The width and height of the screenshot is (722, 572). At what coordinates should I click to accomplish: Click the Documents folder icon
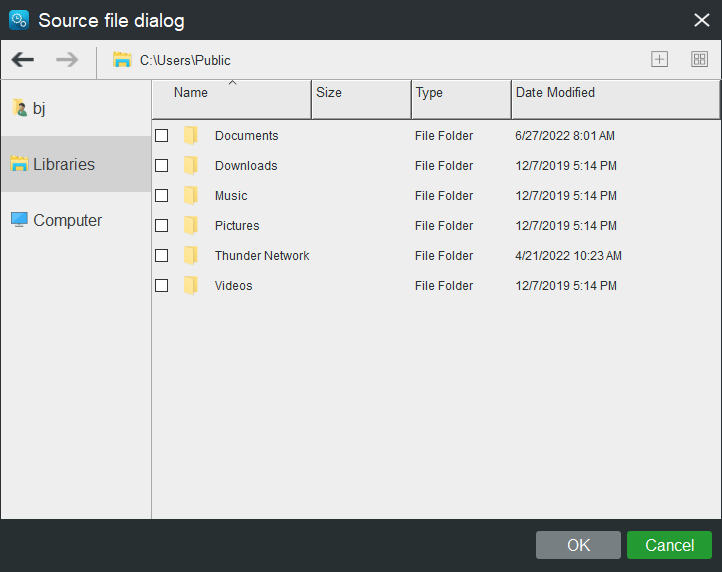click(x=191, y=135)
